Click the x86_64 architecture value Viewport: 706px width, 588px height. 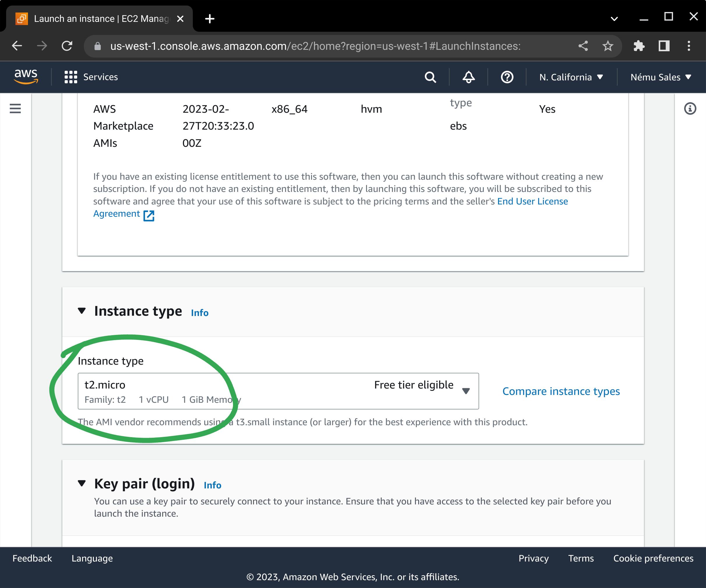[x=290, y=109]
